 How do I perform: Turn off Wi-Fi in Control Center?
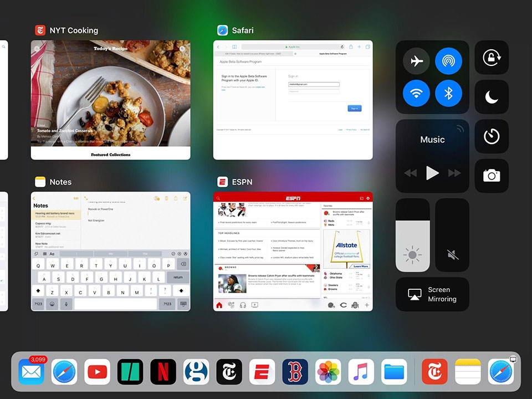point(416,93)
